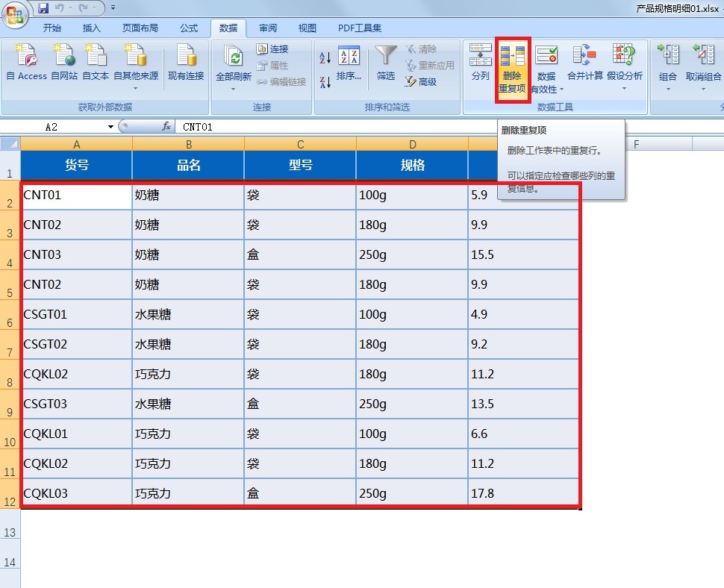Viewport: 724px width, 588px height.
Task: Click the Group (组合) icon
Action: 668,63
